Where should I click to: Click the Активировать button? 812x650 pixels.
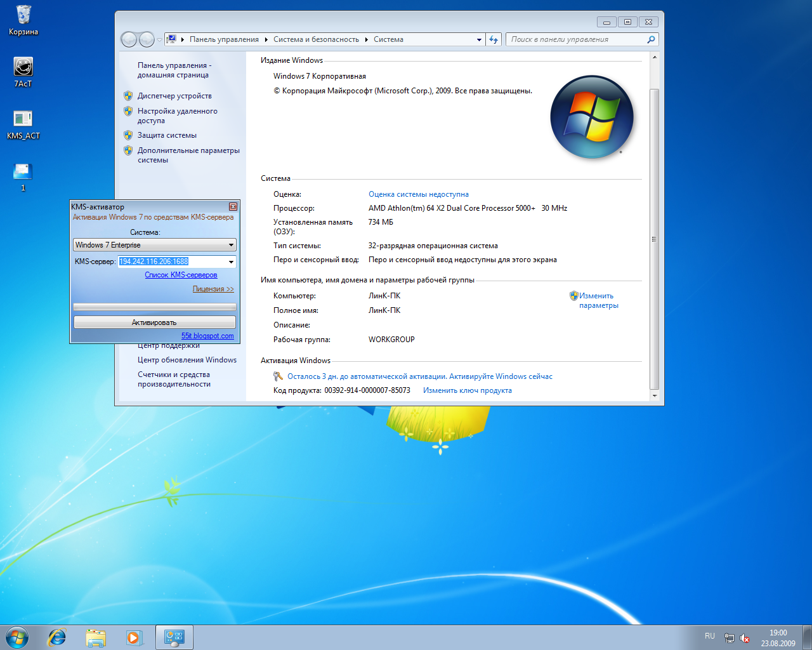pyautogui.click(x=154, y=322)
